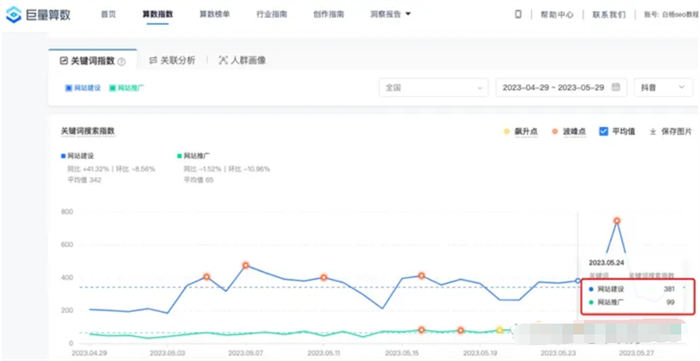Click the help question mark beside 关键词指数

(121, 62)
